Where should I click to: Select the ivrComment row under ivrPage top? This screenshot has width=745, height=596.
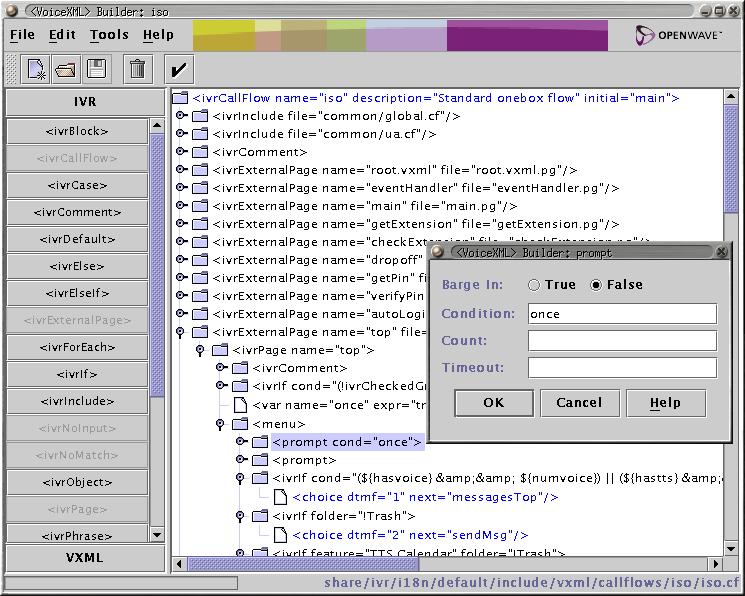point(300,368)
